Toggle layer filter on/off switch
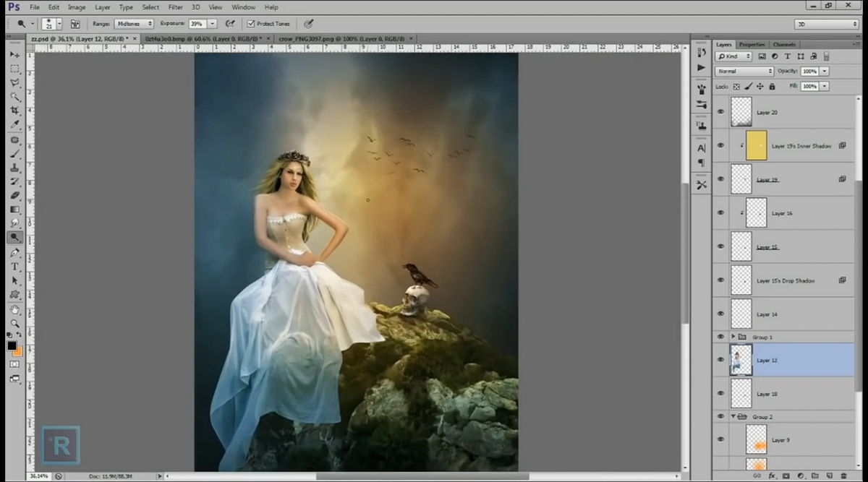Viewport: 868px width, 482px height. pyautogui.click(x=826, y=56)
